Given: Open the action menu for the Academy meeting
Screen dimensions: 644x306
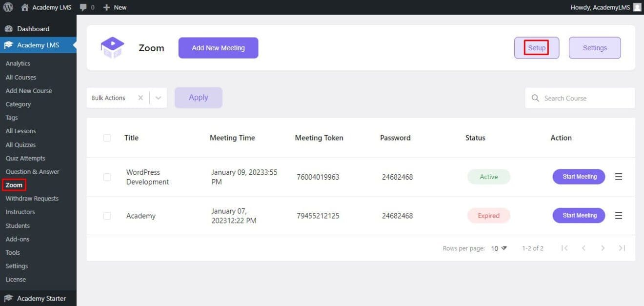Looking at the screenshot, I should click(619, 215).
